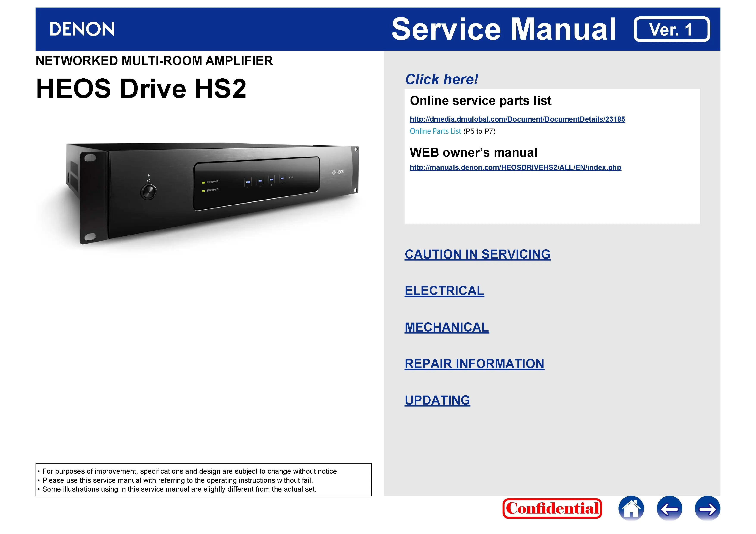This screenshot has height=534, width=756.
Task: Go to the Home page icon
Action: [x=631, y=508]
